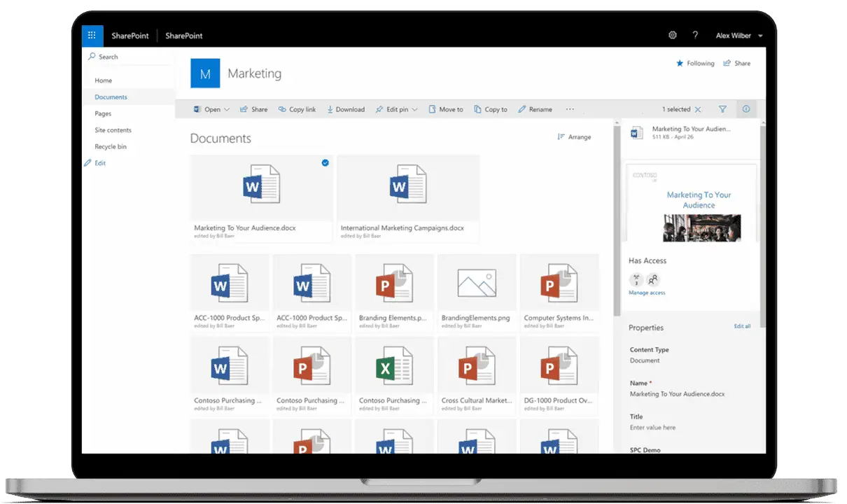
Task: Open DG-1000 Product Ov PowerPoint file
Action: 559,375
